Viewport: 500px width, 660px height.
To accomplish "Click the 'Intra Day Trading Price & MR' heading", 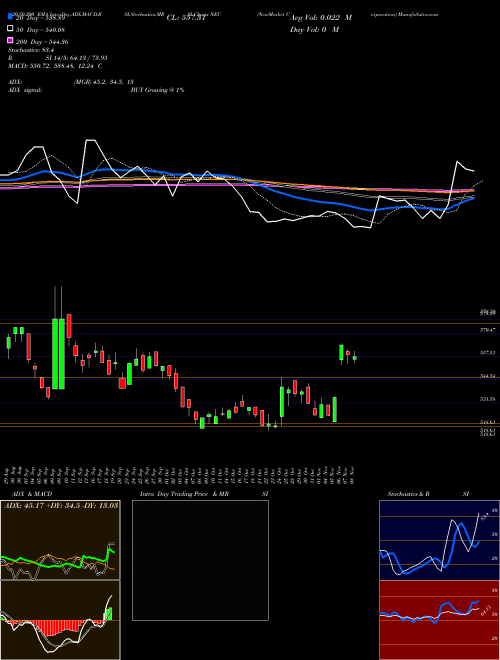I will (184, 494).
